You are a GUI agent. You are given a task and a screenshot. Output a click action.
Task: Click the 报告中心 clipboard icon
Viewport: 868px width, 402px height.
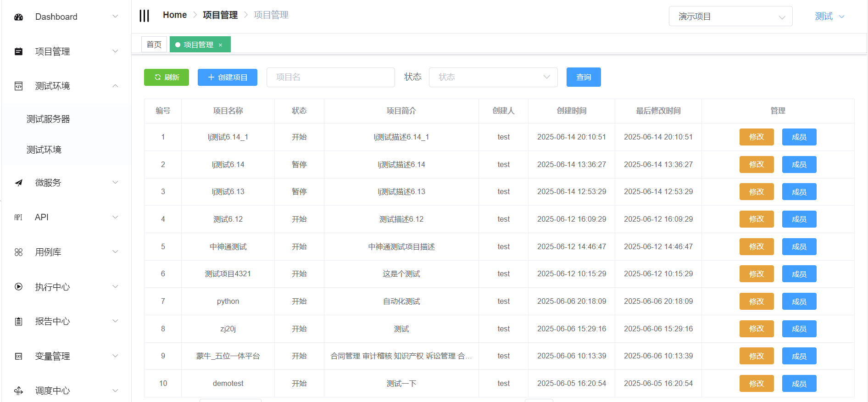[x=18, y=321]
